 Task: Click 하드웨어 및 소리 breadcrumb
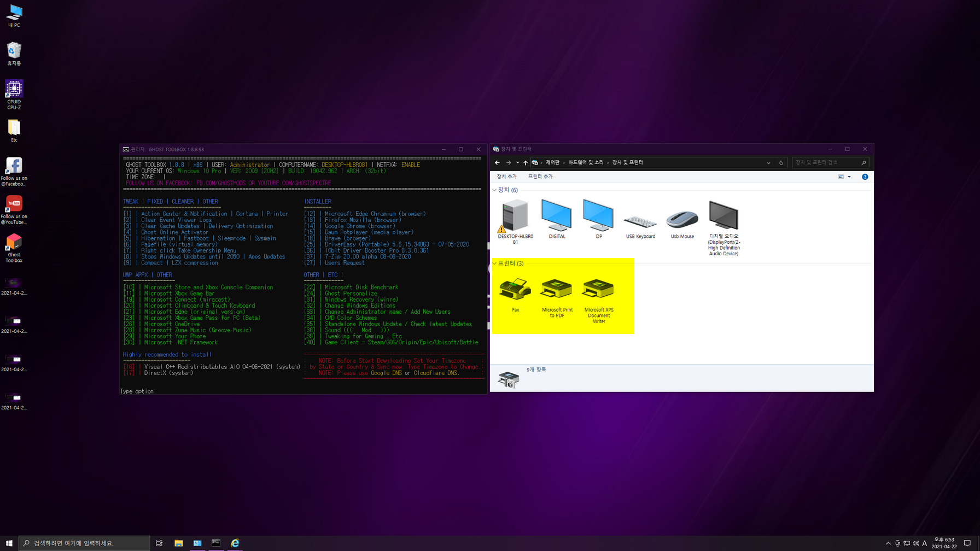coord(586,162)
